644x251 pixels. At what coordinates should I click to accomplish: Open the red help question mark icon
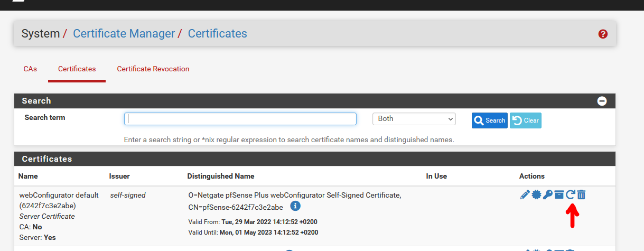[603, 34]
